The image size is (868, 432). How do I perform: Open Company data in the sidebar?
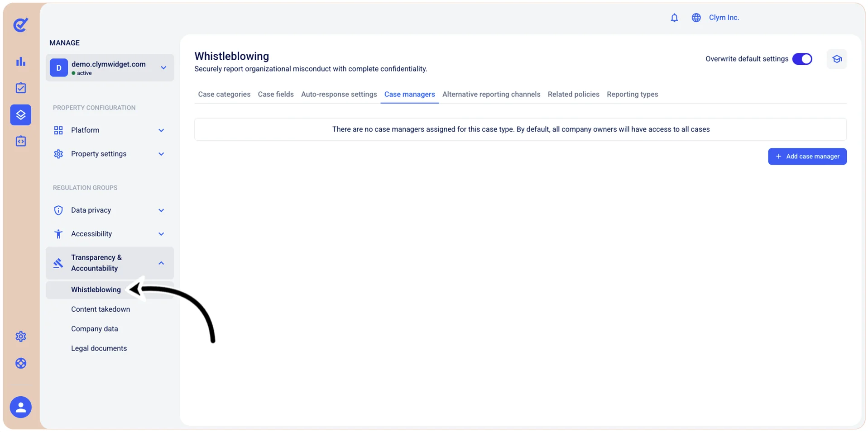click(95, 329)
